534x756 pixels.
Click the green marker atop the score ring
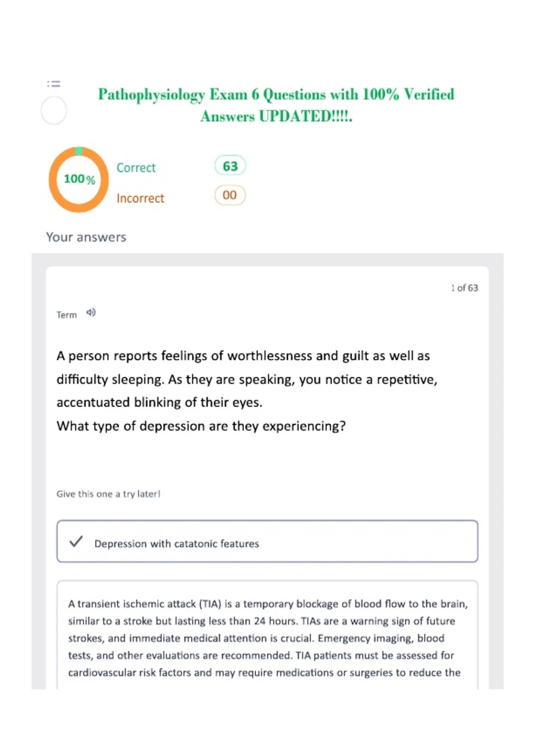tap(79, 151)
